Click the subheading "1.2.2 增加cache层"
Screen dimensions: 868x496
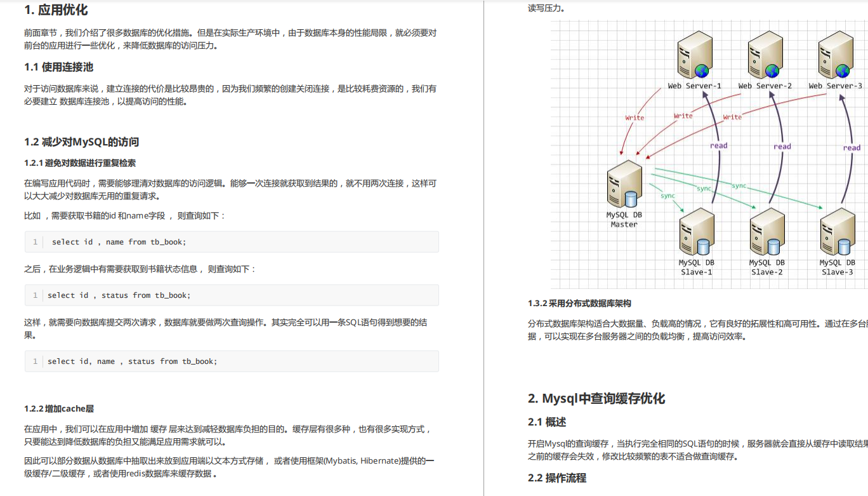click(x=59, y=409)
